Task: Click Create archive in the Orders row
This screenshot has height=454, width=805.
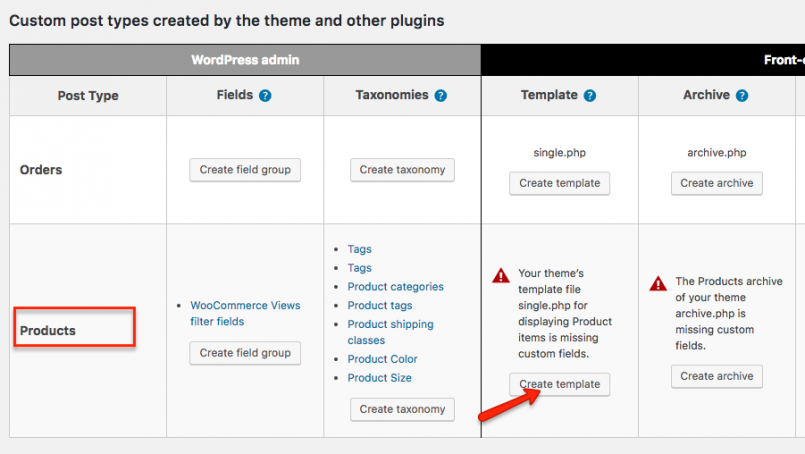Action: click(717, 183)
